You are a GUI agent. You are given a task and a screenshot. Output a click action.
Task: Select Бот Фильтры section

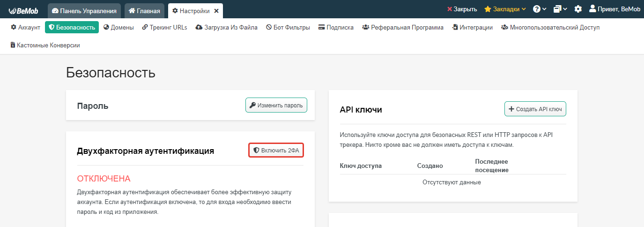click(x=288, y=27)
